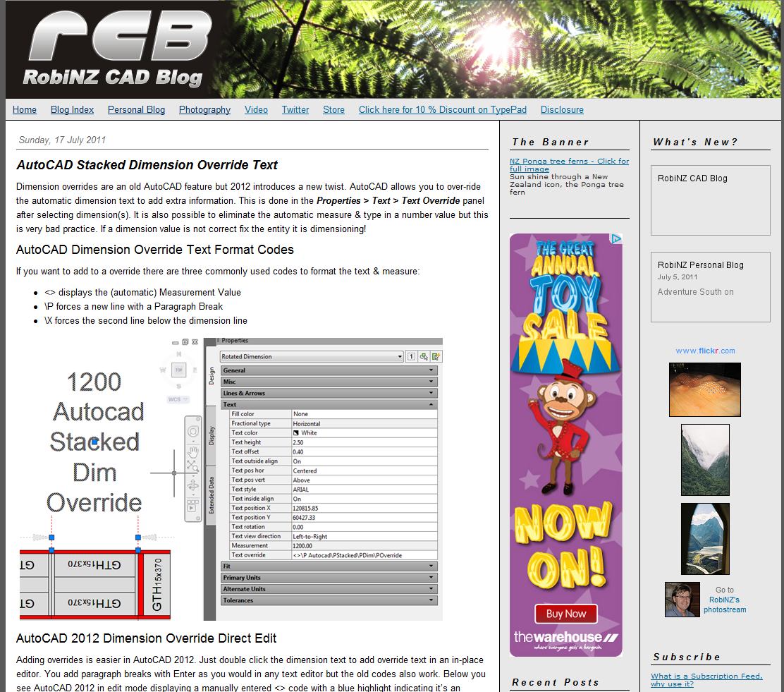Open the SteeringWheel navigation tool
This screenshot has height=692, width=784.
pyautogui.click(x=192, y=432)
